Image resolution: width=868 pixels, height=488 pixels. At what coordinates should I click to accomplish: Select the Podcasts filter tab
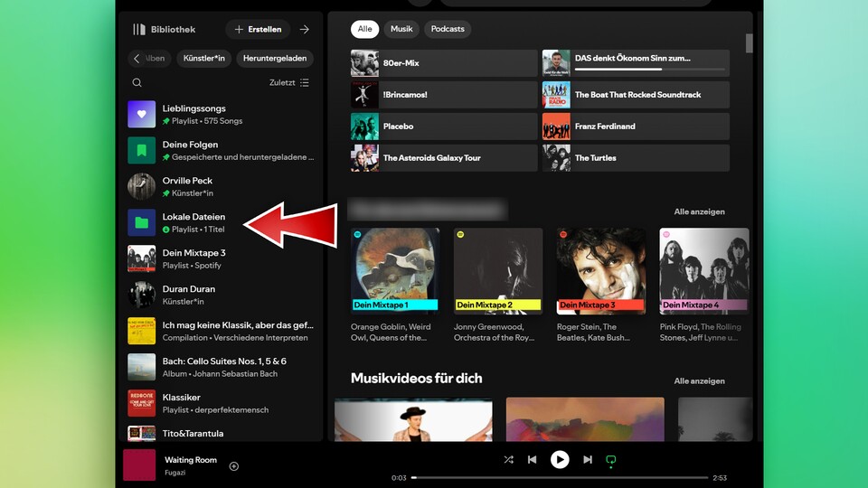click(x=448, y=29)
